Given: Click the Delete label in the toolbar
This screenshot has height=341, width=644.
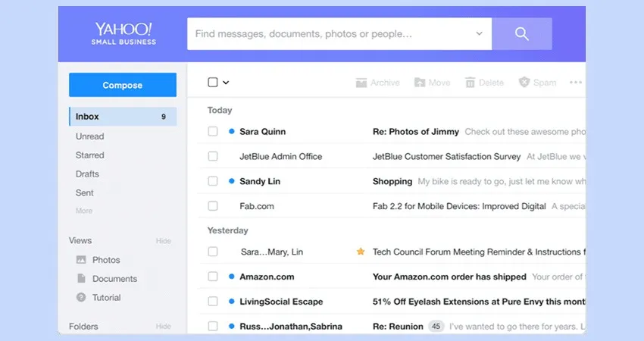Looking at the screenshot, I should pyautogui.click(x=491, y=83).
